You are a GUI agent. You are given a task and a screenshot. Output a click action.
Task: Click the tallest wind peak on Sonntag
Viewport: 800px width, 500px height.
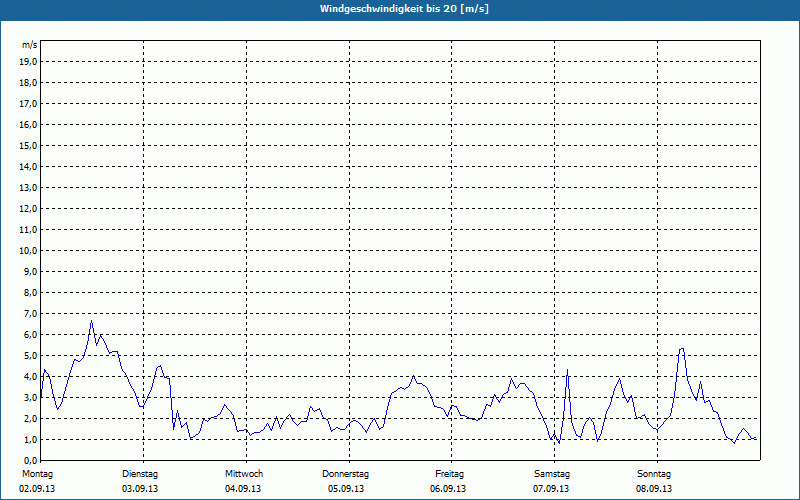click(x=682, y=349)
